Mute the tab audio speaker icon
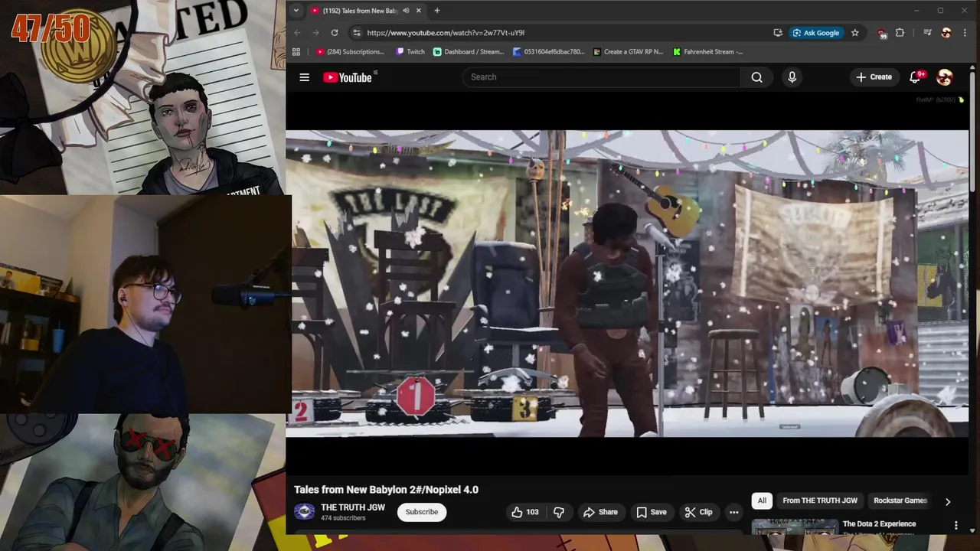980x551 pixels. [406, 11]
